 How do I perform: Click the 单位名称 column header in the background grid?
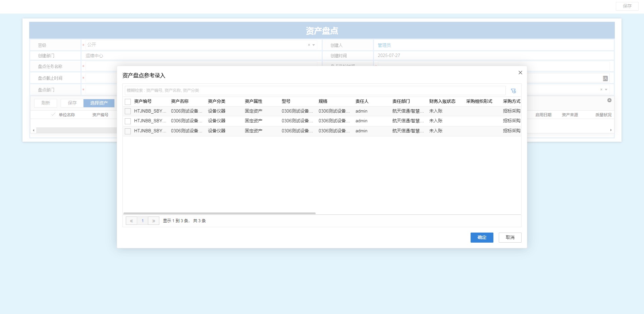click(67, 115)
